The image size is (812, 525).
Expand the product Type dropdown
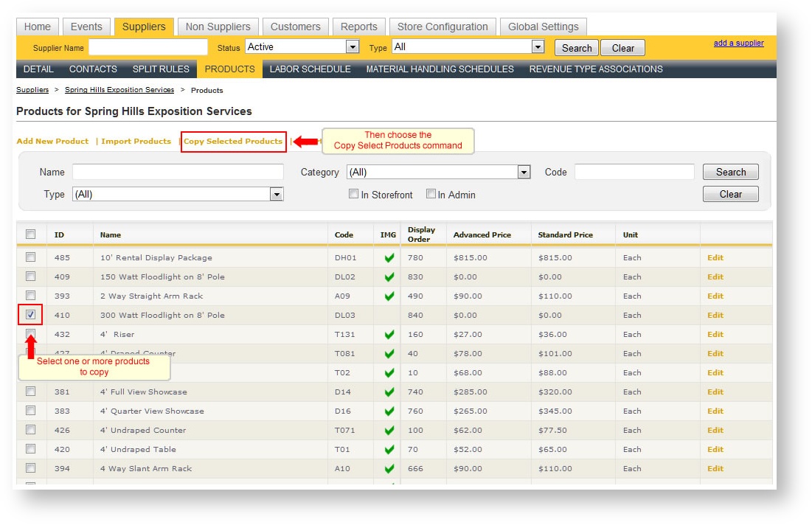coord(178,195)
